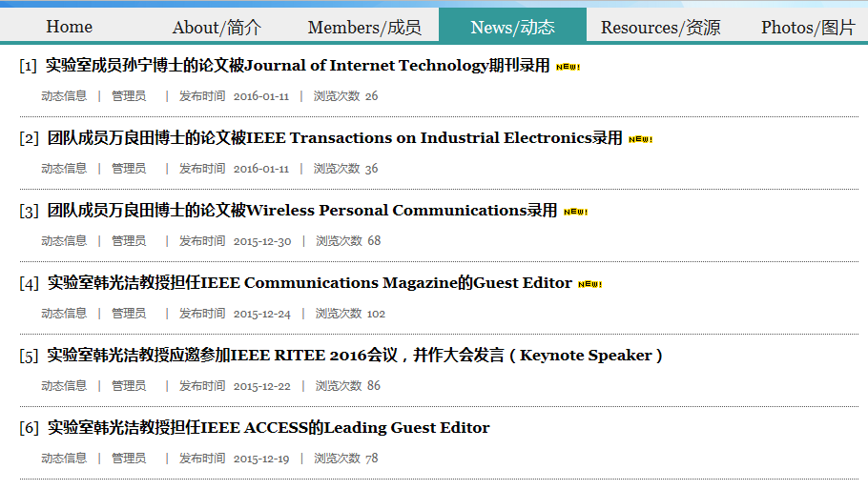Open the Journal of Internet Technology news article

(x=298, y=66)
